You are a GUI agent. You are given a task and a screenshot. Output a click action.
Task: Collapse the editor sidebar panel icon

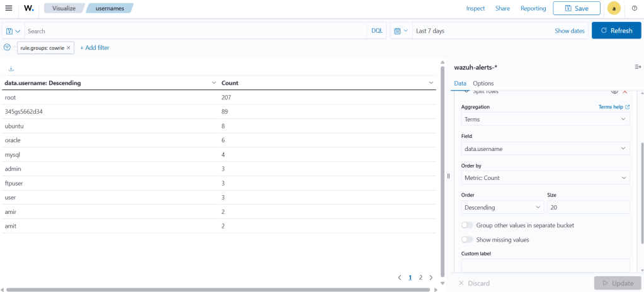(x=637, y=67)
